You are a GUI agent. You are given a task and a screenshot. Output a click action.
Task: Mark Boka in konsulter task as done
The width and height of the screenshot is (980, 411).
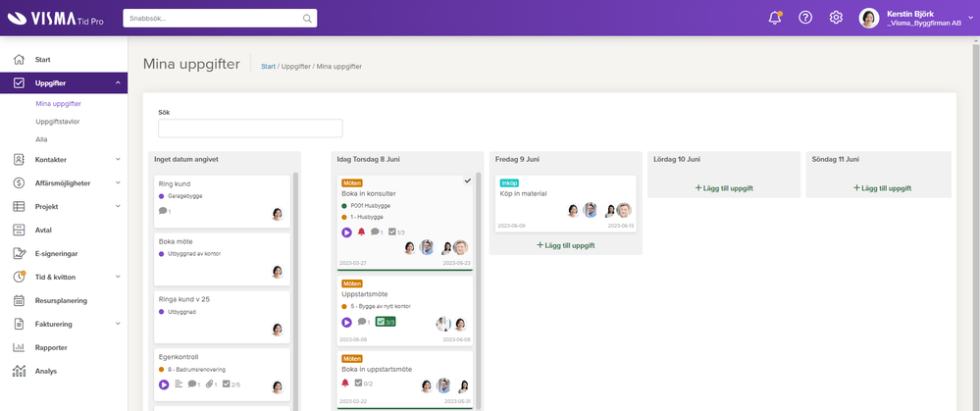click(468, 181)
